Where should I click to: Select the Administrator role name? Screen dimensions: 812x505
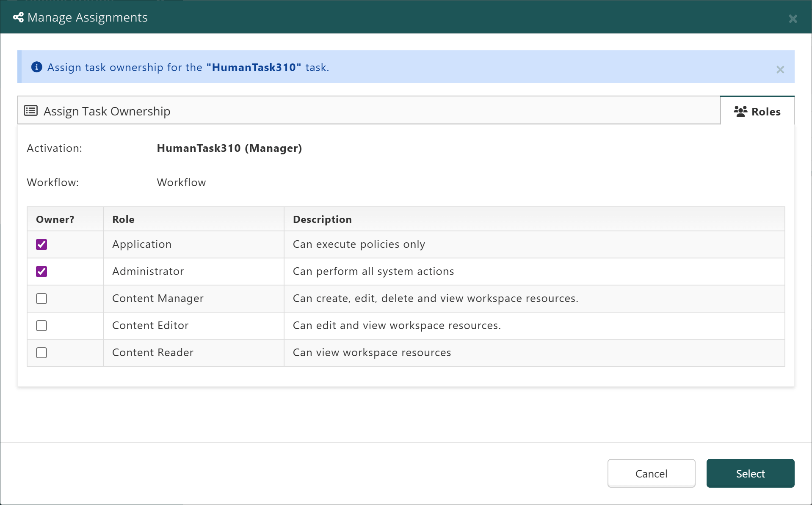point(148,271)
